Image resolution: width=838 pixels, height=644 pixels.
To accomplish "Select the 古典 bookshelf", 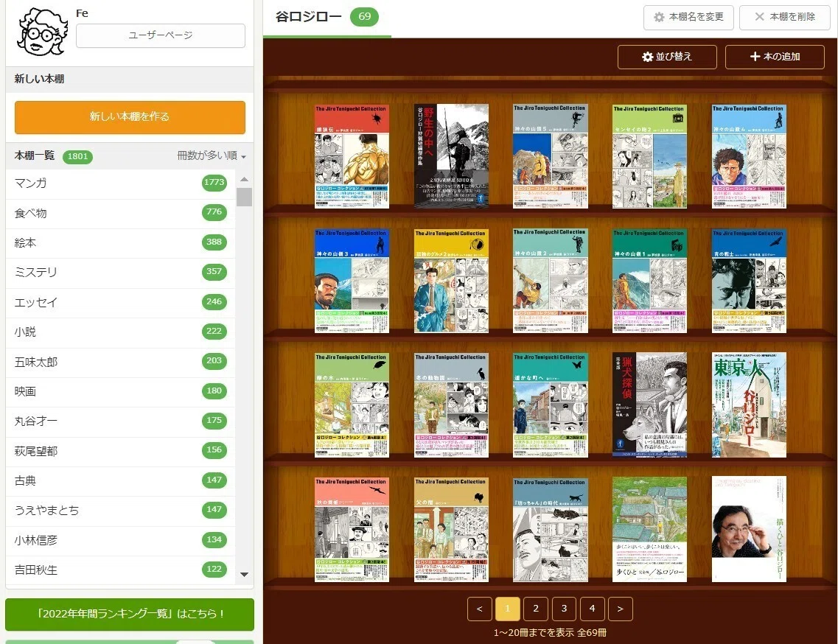I will click(x=120, y=480).
